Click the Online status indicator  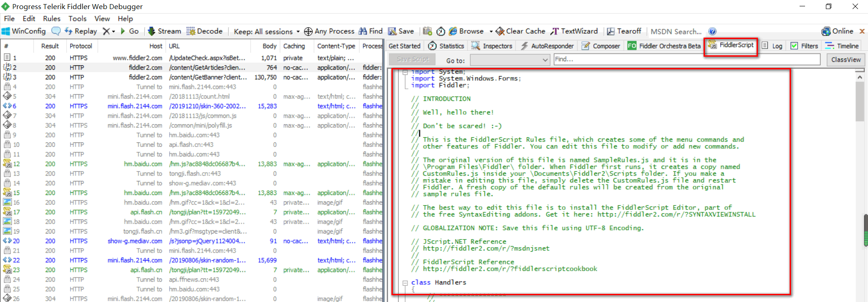click(837, 31)
